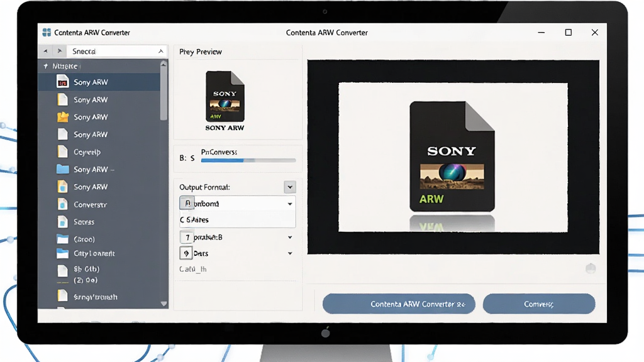
Task: Select the 'Sıngy'trırath' row in the sidebar
Action: tap(99, 297)
